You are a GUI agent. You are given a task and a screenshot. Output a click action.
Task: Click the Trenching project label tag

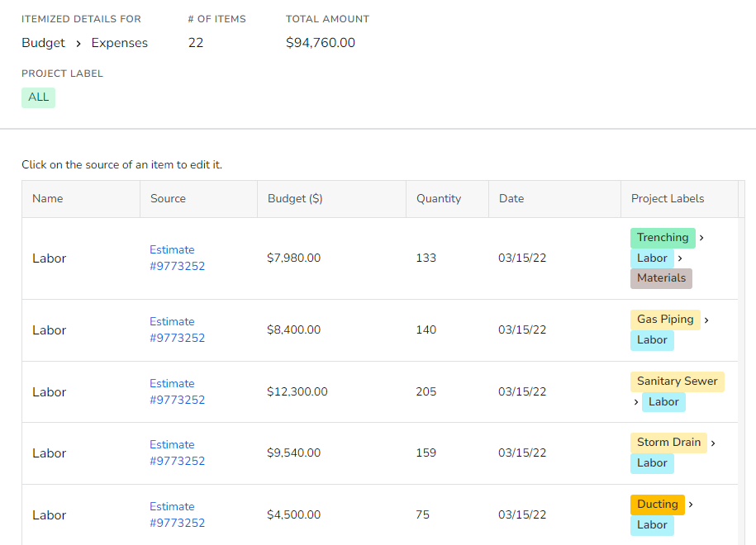(663, 237)
